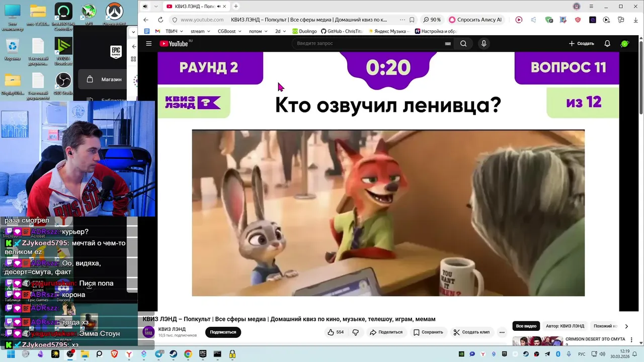Open the page options three-dots in address bar
The image size is (644, 362).
click(402, 20)
